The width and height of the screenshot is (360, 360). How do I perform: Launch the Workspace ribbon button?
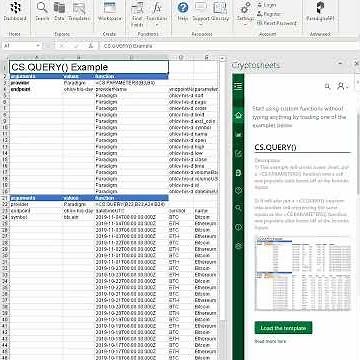tap(110, 12)
